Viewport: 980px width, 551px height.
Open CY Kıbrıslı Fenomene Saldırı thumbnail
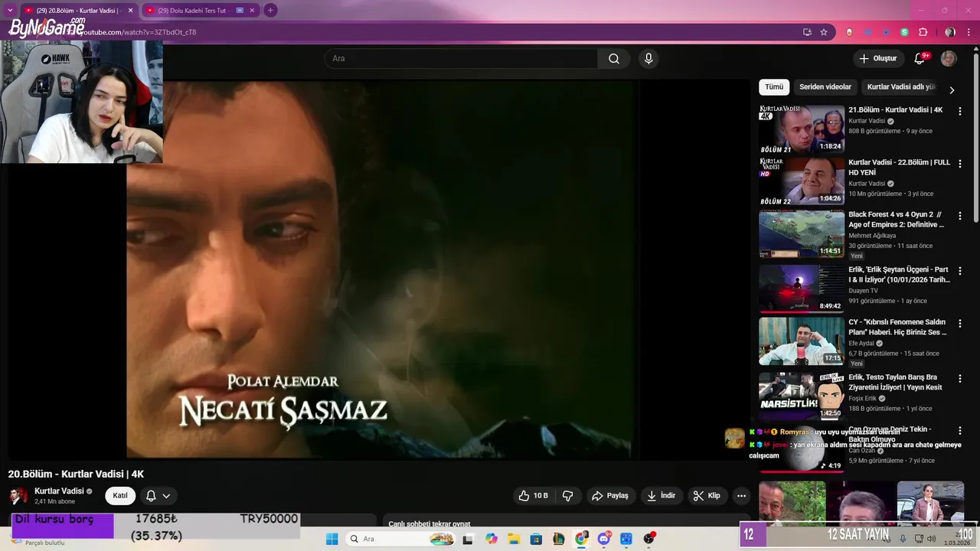coord(802,341)
